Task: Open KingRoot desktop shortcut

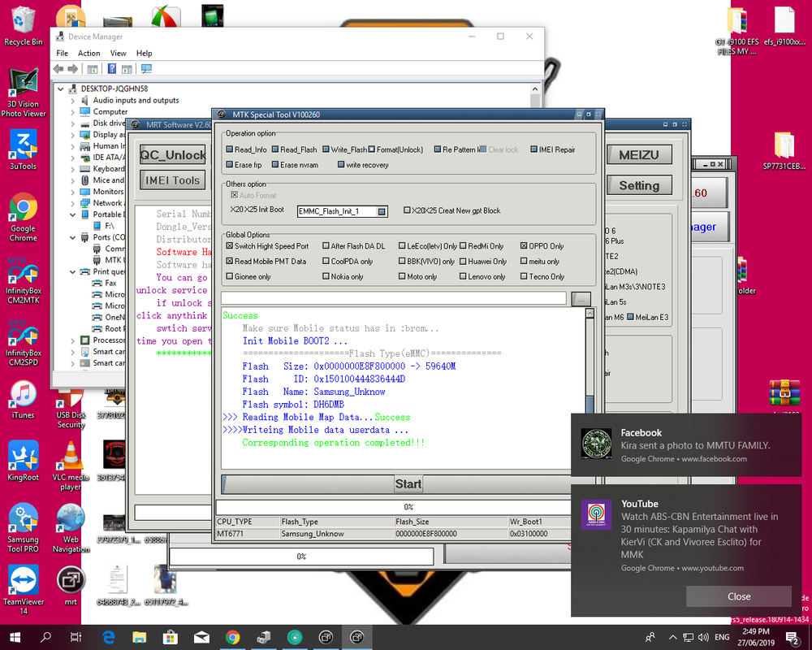Action: coord(23,461)
